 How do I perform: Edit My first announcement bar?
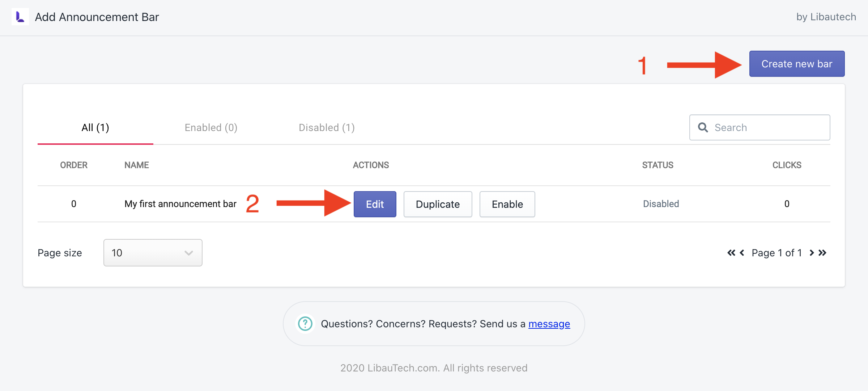[375, 204]
